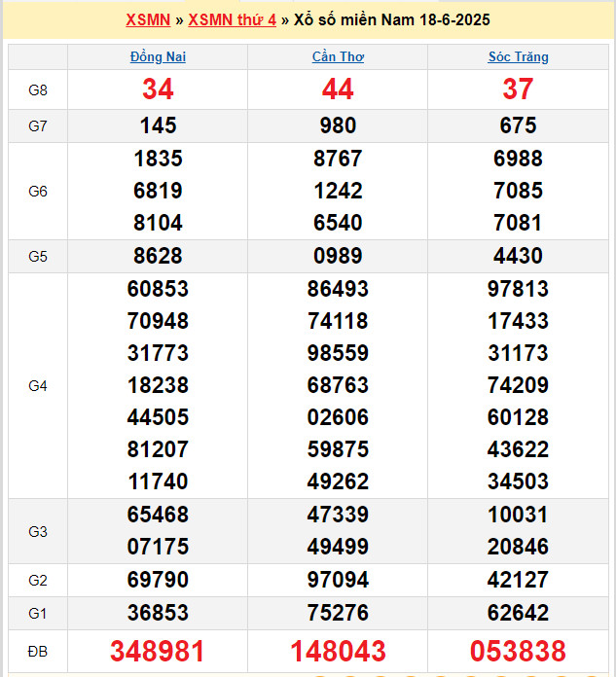616x677 pixels.
Task: Click Đồng Nai G8 result 34
Action: click(x=158, y=89)
